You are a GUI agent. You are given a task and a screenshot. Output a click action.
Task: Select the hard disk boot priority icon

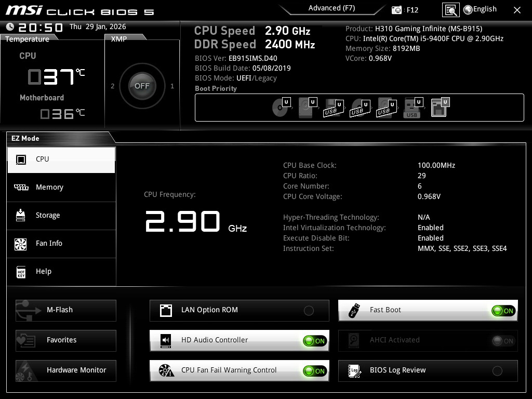[308, 107]
